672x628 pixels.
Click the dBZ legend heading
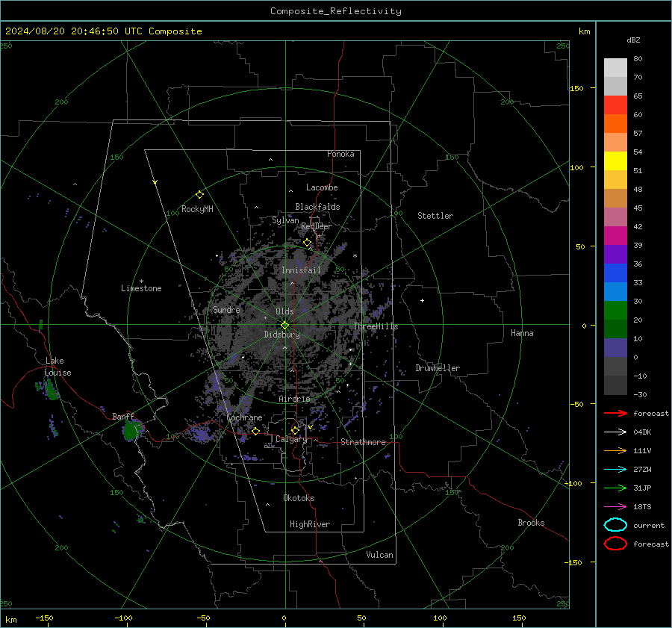click(x=633, y=40)
